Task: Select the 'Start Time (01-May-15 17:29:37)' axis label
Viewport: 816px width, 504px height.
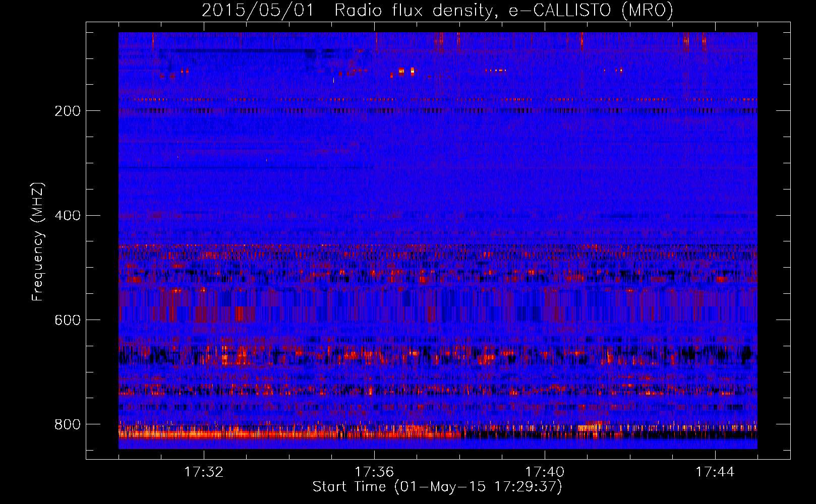Action: coord(437,487)
